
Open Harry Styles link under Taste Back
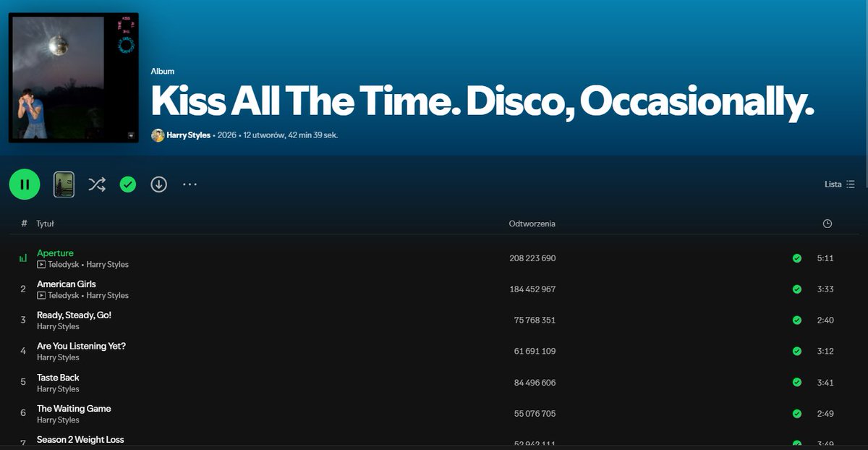(x=58, y=389)
